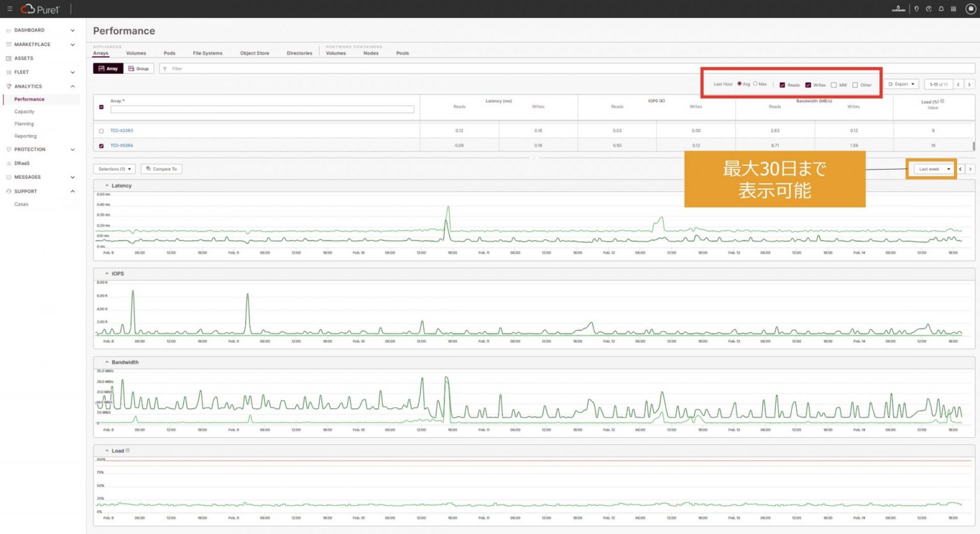Open the Filter icon above the array table
The height and width of the screenshot is (534, 980).
[165, 68]
